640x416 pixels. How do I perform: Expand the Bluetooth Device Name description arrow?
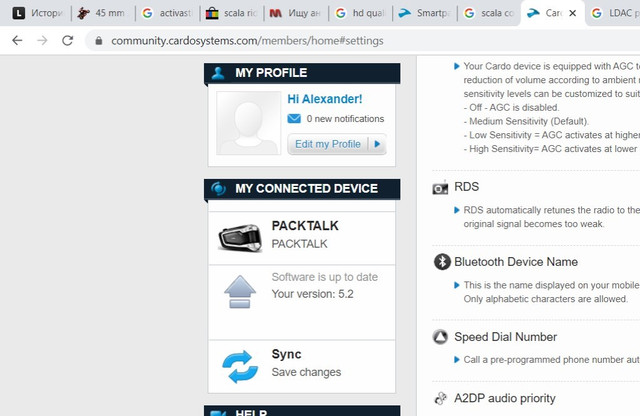pyautogui.click(x=457, y=285)
